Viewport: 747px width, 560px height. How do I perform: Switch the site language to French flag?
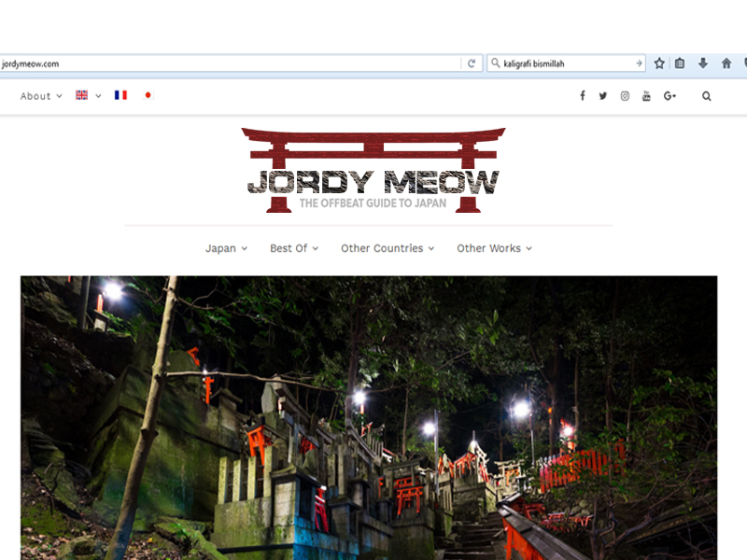pos(120,95)
